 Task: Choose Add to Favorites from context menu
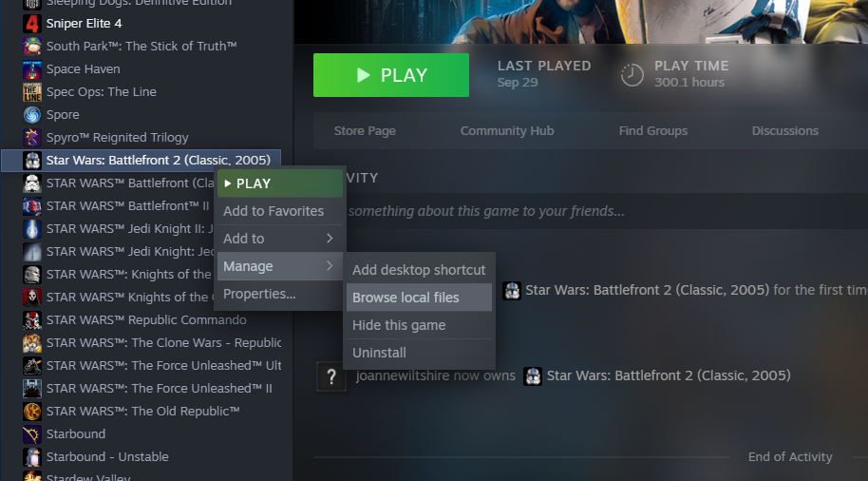(x=280, y=211)
